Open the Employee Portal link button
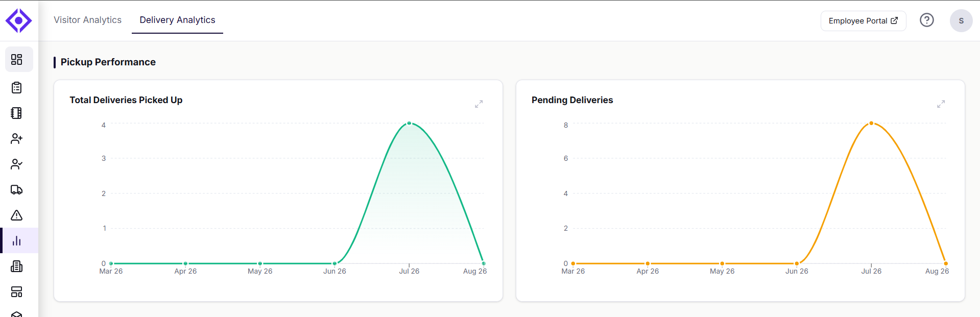The height and width of the screenshot is (317, 980). click(863, 21)
